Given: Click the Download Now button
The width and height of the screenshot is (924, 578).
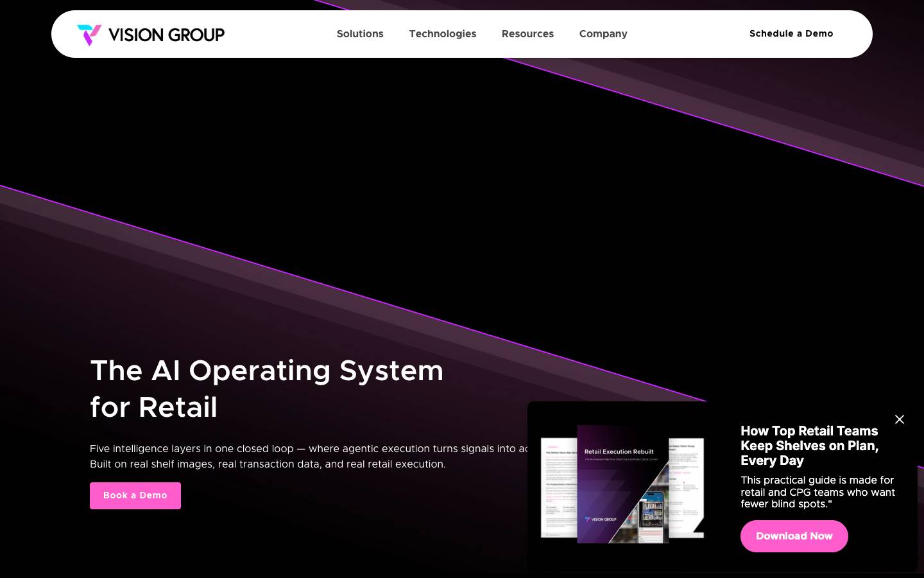Looking at the screenshot, I should point(794,536).
